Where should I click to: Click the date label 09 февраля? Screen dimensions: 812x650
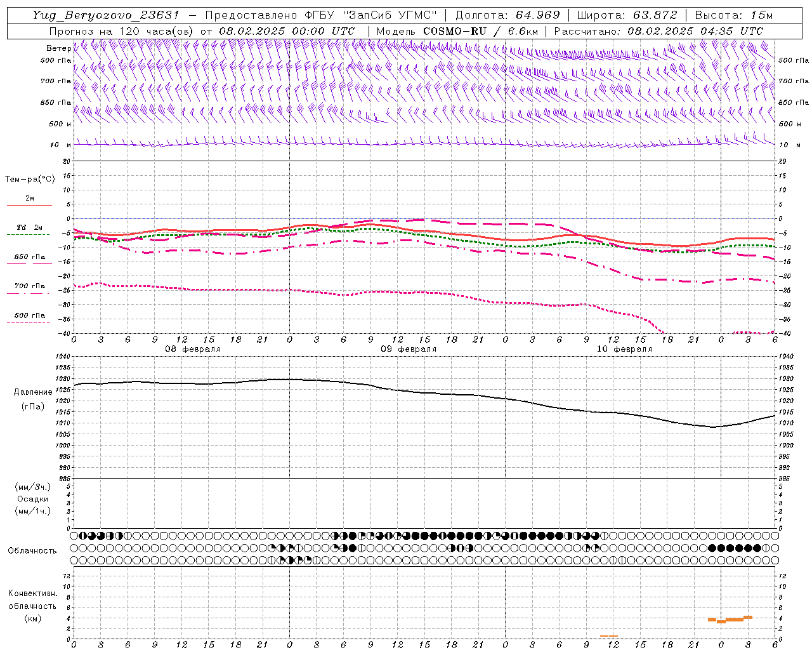pyautogui.click(x=409, y=349)
